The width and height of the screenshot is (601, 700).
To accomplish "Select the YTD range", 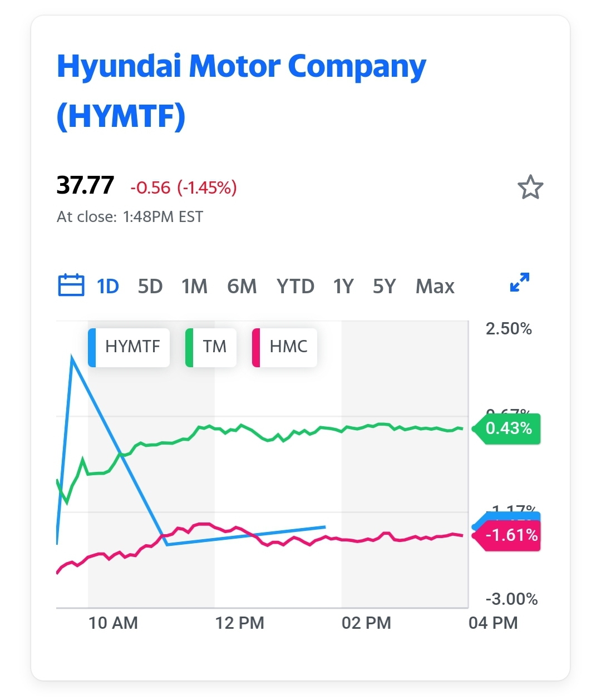I will [x=295, y=287].
